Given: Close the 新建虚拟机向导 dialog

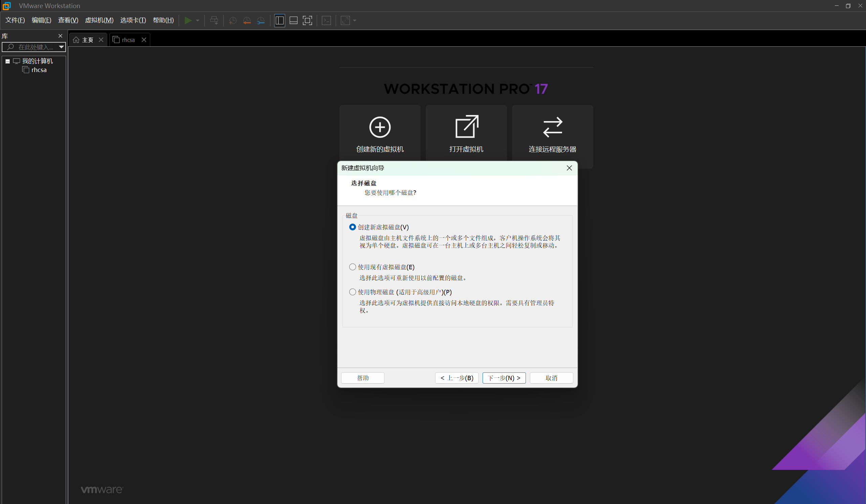Looking at the screenshot, I should pyautogui.click(x=569, y=168).
